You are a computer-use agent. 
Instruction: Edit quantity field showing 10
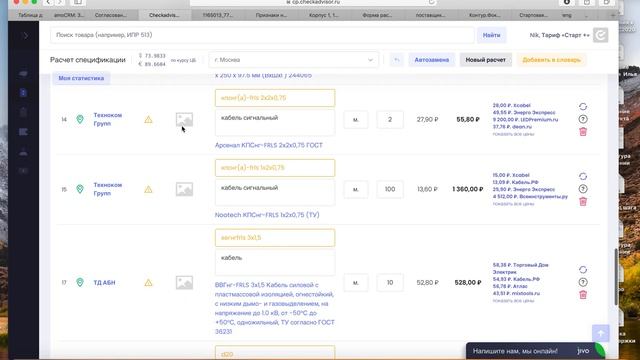(x=390, y=282)
